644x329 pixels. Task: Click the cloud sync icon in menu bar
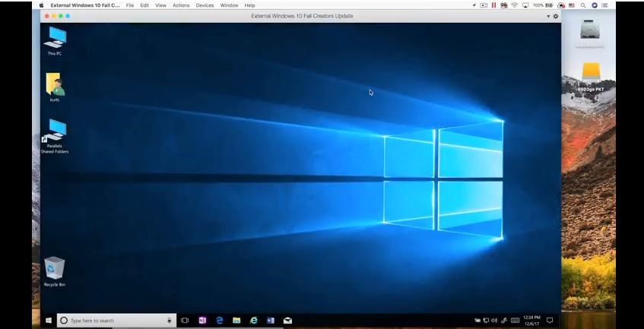[x=561, y=5]
